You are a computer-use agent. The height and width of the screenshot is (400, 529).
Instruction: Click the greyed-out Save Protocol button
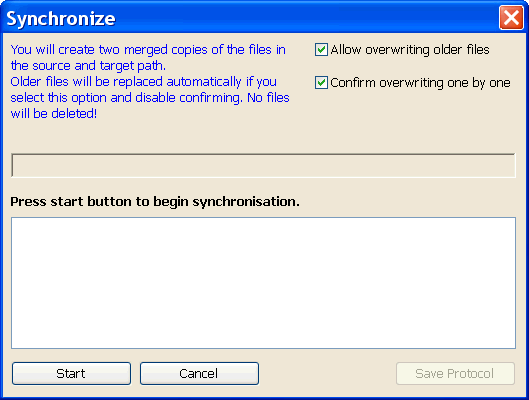click(455, 373)
